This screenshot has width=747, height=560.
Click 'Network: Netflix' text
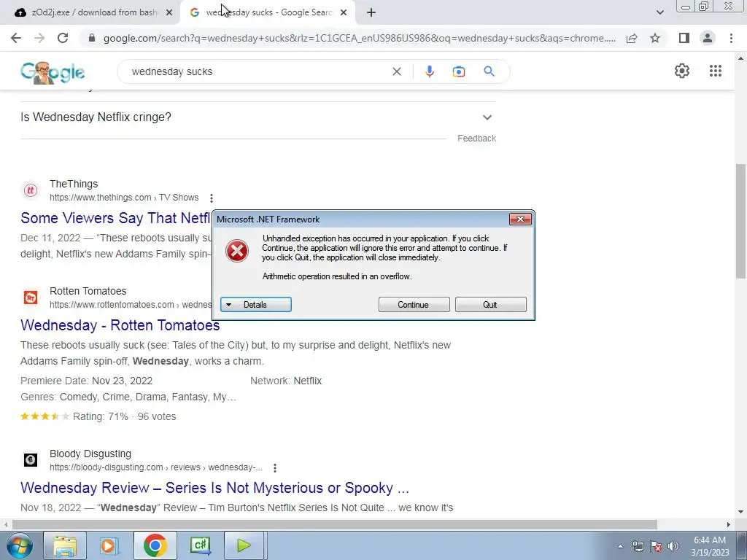click(x=286, y=381)
